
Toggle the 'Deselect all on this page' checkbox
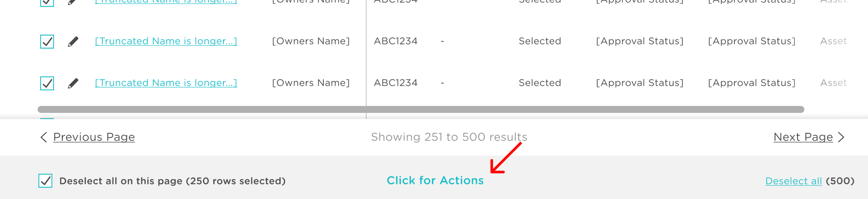[45, 181]
